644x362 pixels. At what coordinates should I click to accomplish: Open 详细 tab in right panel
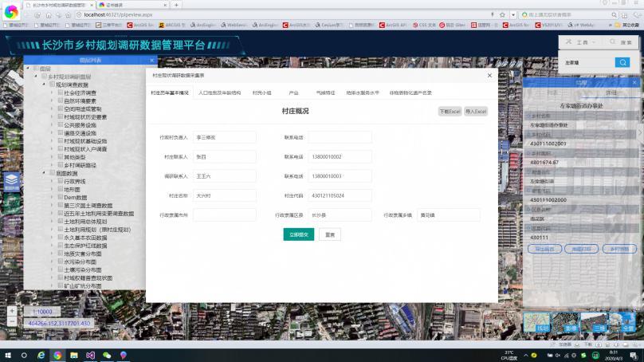tap(611, 92)
